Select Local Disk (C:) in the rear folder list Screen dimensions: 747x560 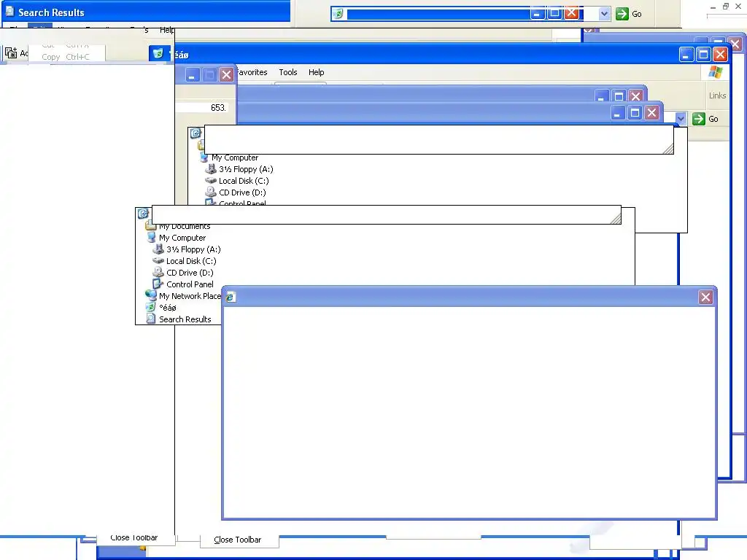pyautogui.click(x=244, y=181)
